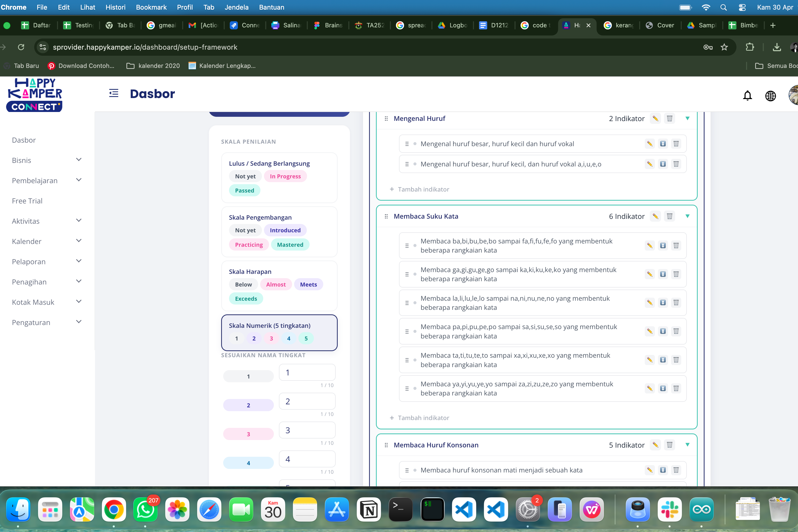Screen dimensions: 798x532
Task: Open the Bookmark menu in Chrome
Action: pyautogui.click(x=151, y=7)
